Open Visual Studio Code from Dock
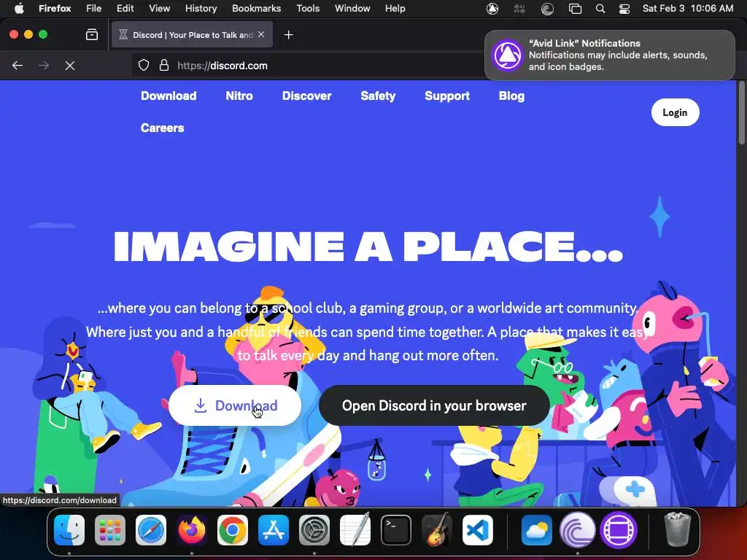This screenshot has height=560, width=747. 477,530
